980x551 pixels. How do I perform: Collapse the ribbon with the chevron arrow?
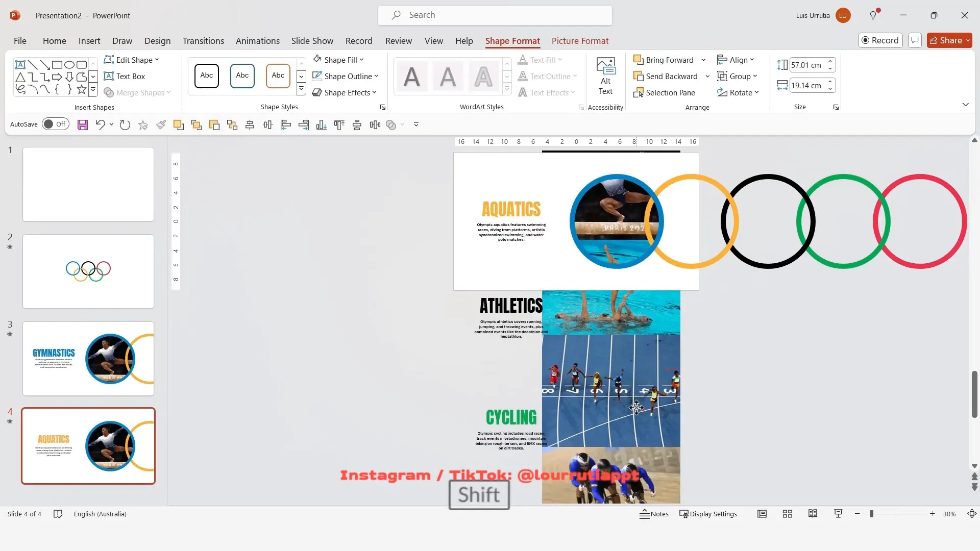click(x=966, y=105)
